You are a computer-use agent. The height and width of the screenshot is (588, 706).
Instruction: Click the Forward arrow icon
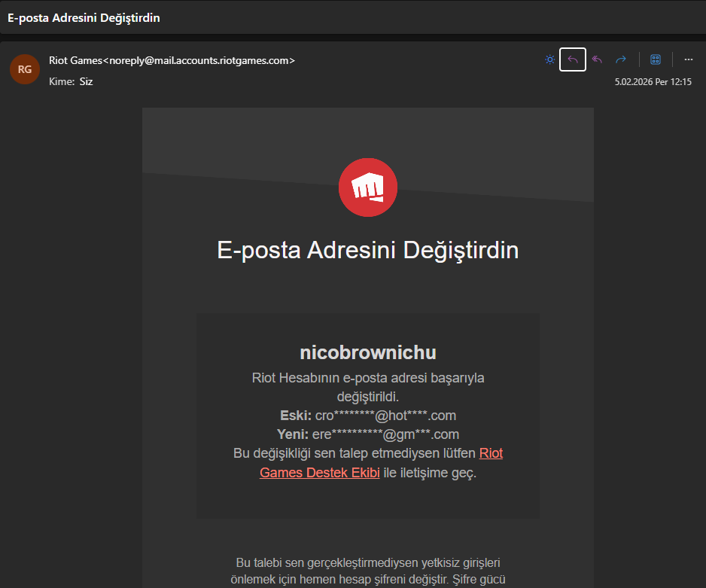tap(621, 59)
